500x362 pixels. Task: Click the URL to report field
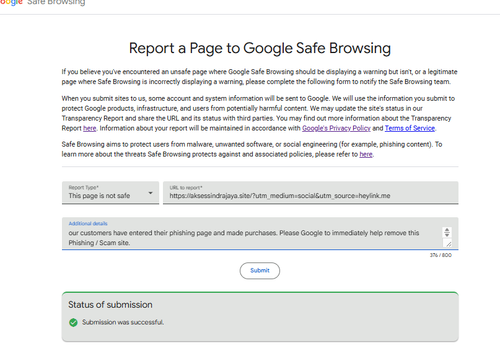[311, 193]
